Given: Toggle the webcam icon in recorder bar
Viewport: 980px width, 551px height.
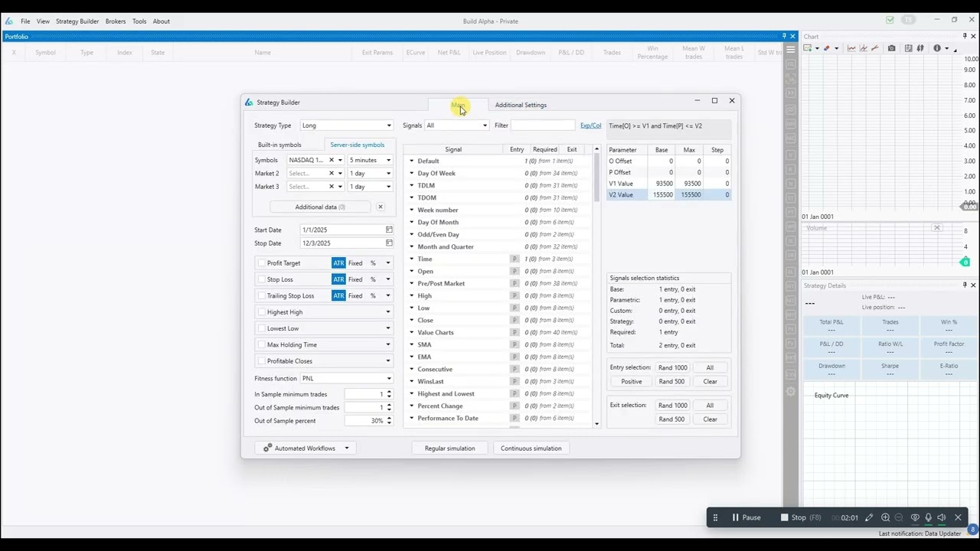Looking at the screenshot, I should [x=915, y=517].
